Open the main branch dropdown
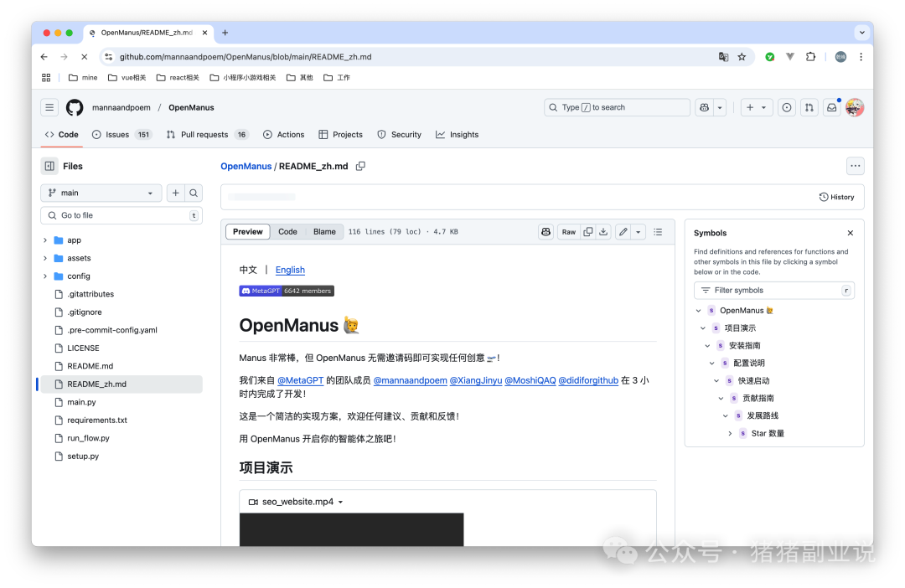905x588 pixels. tap(101, 193)
